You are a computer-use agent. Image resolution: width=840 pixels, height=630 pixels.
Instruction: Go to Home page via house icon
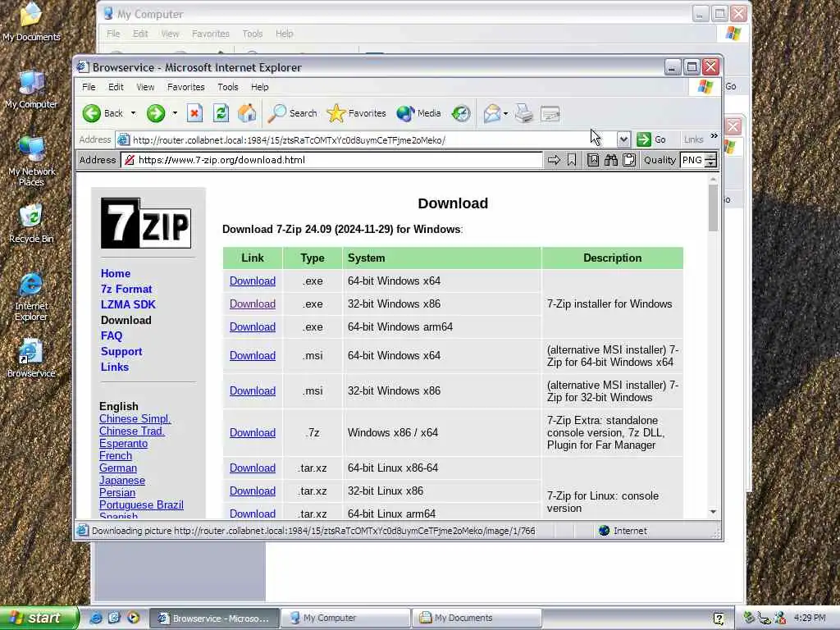247,113
